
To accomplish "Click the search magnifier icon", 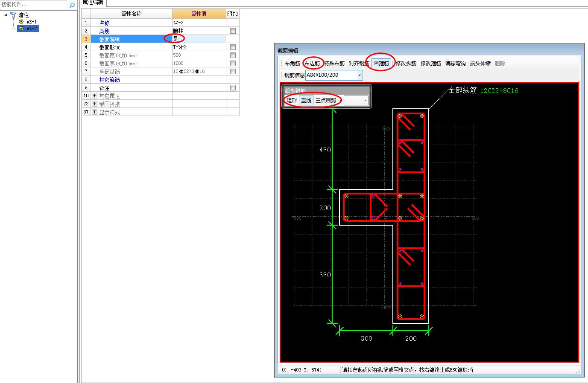I will [x=72, y=5].
